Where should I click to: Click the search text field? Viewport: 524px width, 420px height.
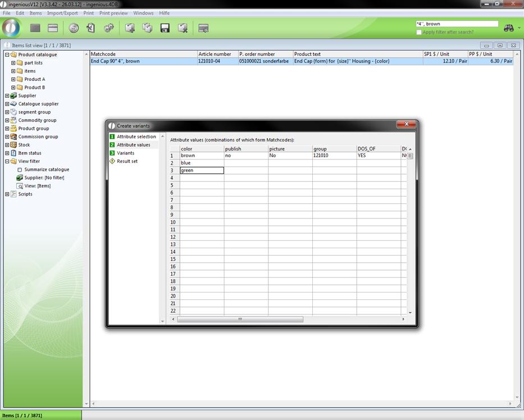pos(456,24)
